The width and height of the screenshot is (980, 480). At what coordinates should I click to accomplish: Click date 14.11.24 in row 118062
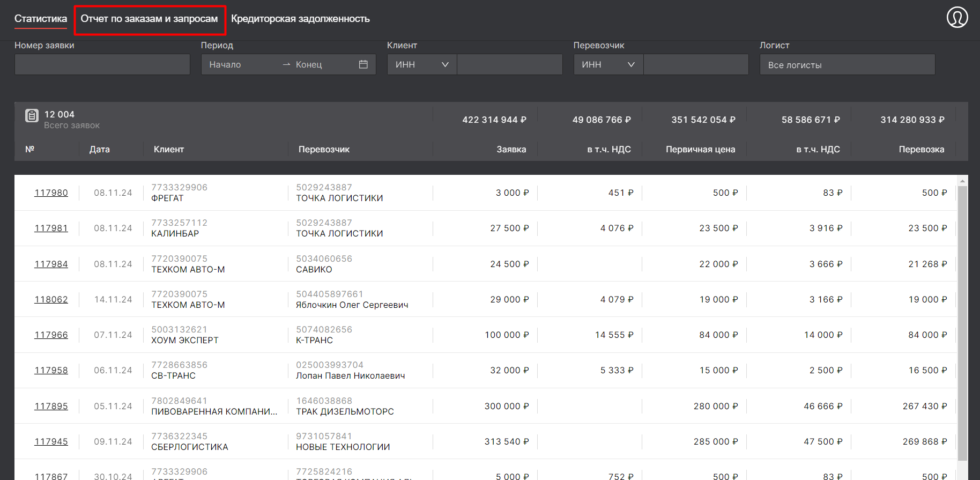(x=113, y=299)
